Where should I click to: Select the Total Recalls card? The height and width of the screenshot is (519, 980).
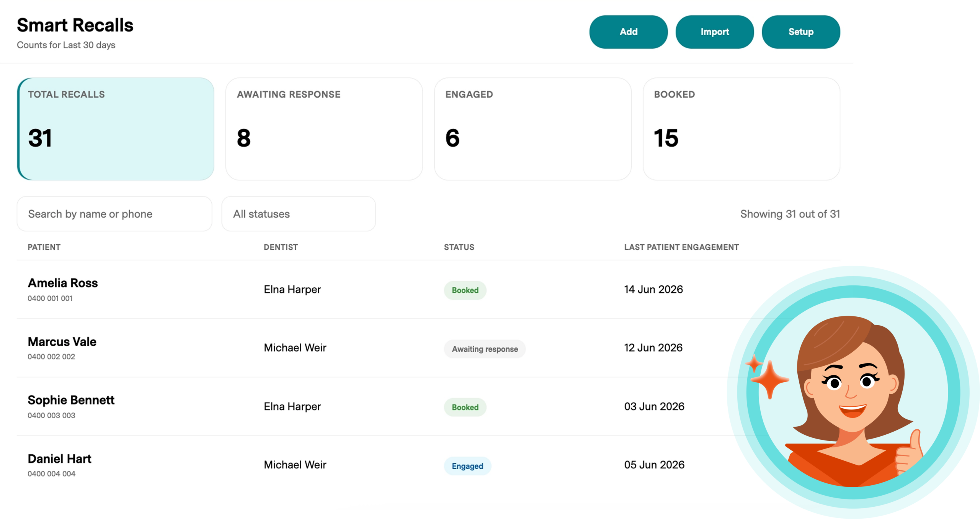pyautogui.click(x=116, y=129)
